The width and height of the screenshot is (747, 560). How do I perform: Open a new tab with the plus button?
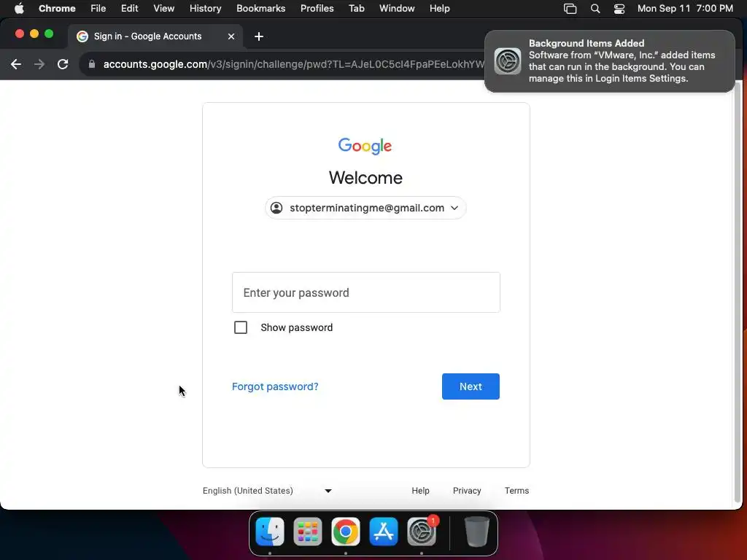pos(259,36)
